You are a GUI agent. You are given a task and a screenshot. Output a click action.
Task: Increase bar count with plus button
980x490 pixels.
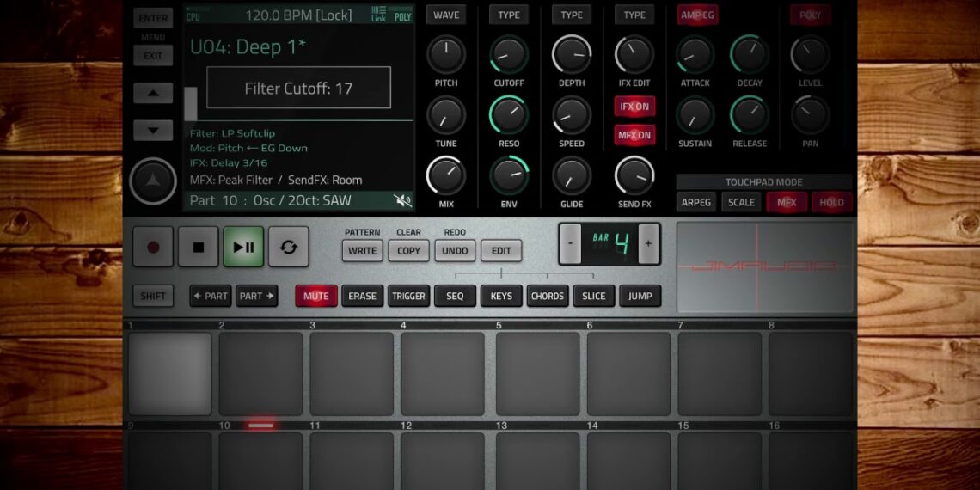click(648, 243)
